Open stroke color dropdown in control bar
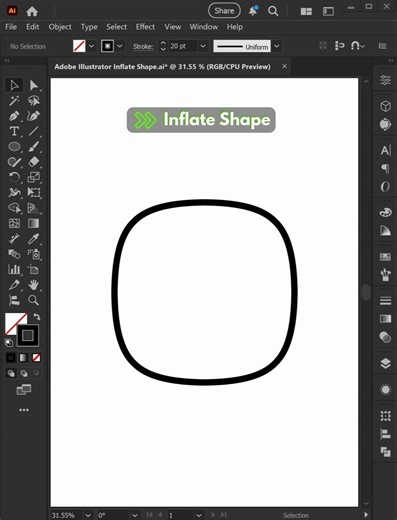This screenshot has height=520, width=397. [x=120, y=46]
